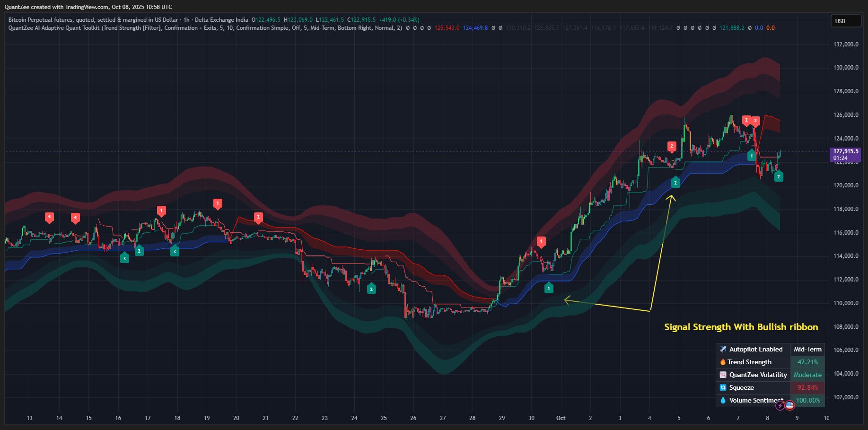Click the purple lightning bolt event icon
This screenshot has width=868, height=430.
(780, 405)
